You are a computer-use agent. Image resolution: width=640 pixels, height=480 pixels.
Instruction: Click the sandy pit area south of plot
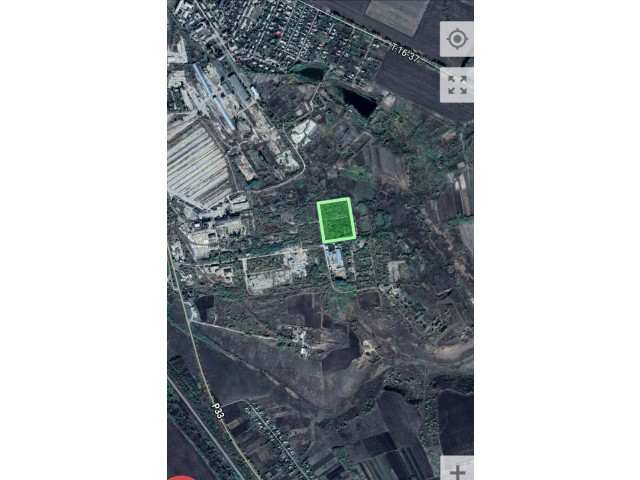point(368,349)
